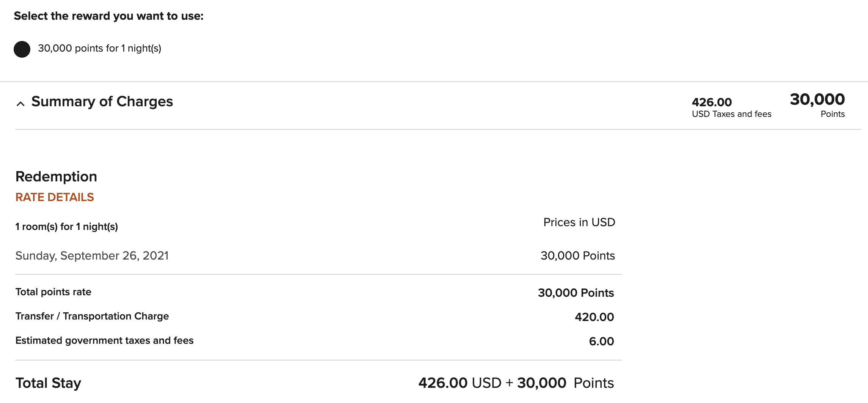Click the 426.00 USD + 30,000 Points total
The height and width of the screenshot is (403, 868).
click(x=516, y=383)
